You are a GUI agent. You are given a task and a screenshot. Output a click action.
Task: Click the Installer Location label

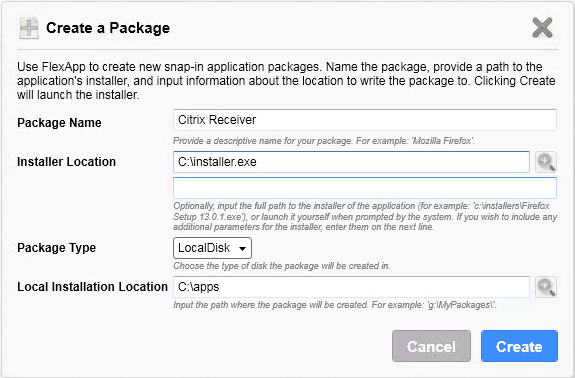66,162
